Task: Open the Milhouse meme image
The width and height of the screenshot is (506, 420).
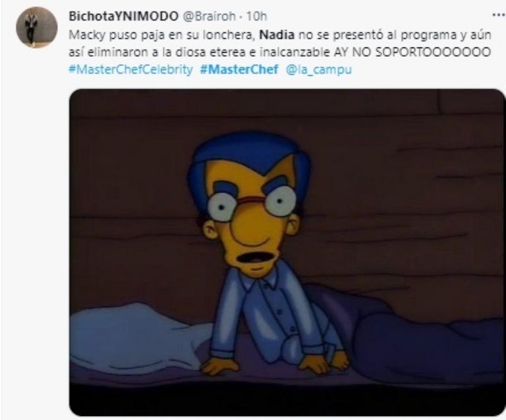Action: pyautogui.click(x=287, y=253)
